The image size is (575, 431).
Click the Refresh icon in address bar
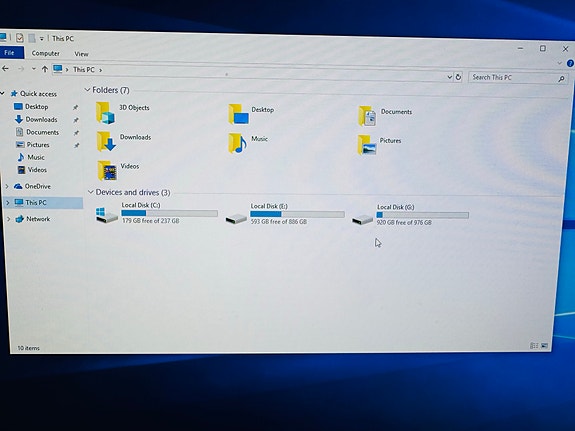[x=458, y=77]
